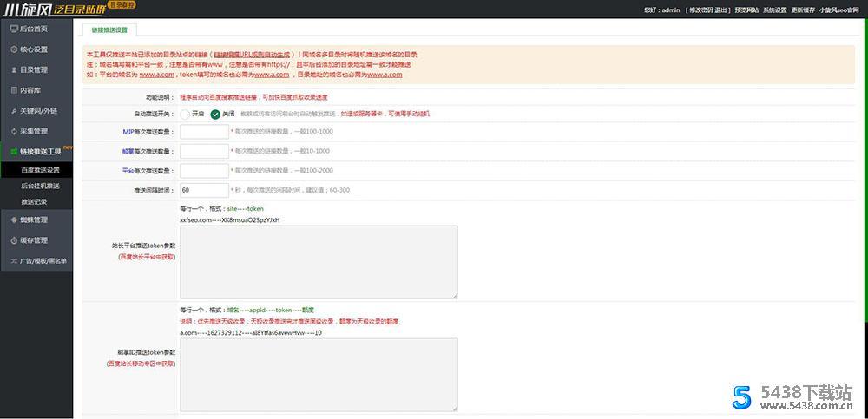Open the 后台挂机推送 submenu item

point(40,186)
